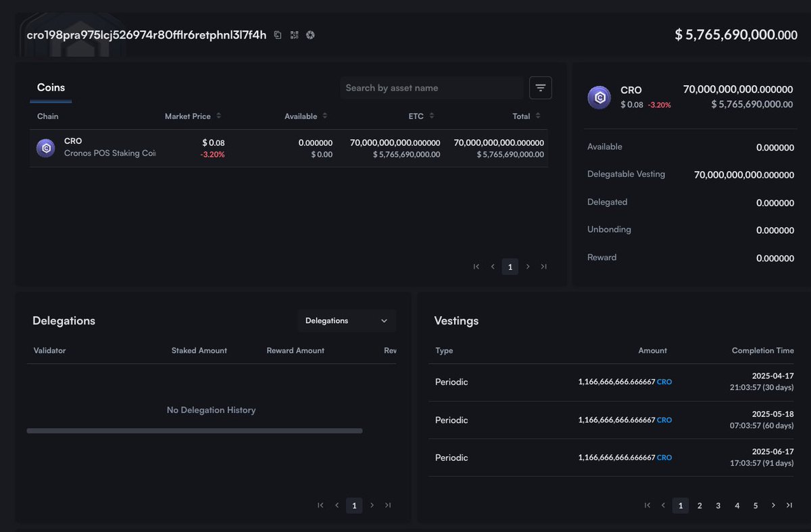Viewport: 811px width, 532px height.
Task: Click the Validator column header
Action: pos(49,351)
